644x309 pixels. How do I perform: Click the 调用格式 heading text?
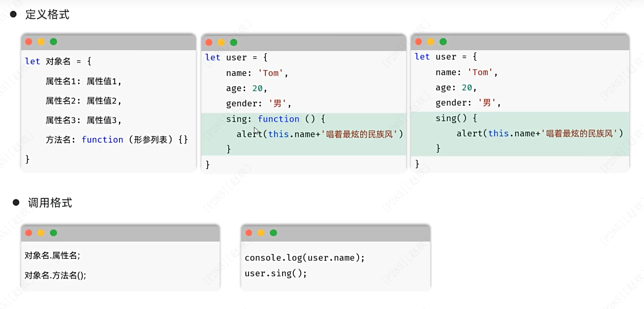click(x=50, y=202)
